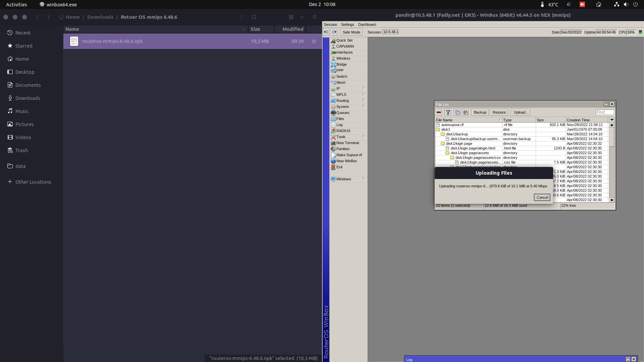Click the WinBox redo arrow icon

(x=334, y=32)
